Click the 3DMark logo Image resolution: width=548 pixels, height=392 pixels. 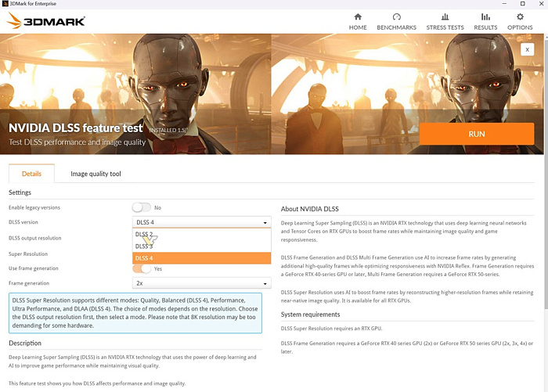[45, 21]
